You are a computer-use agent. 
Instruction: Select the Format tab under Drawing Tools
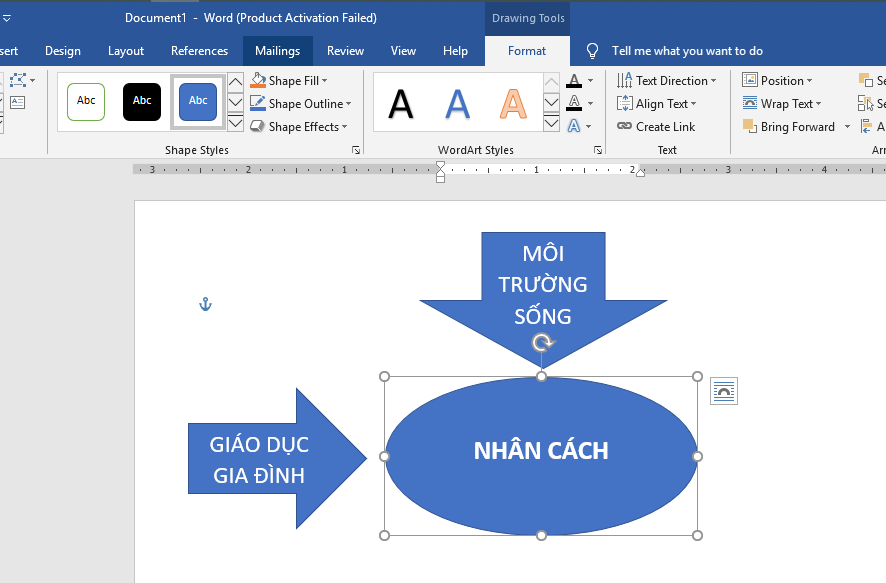pos(527,51)
